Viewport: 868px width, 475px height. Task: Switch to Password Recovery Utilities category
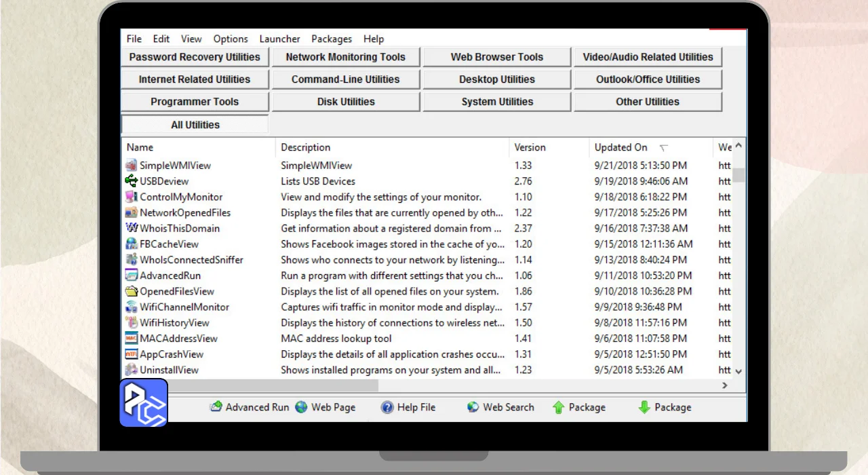click(x=195, y=57)
